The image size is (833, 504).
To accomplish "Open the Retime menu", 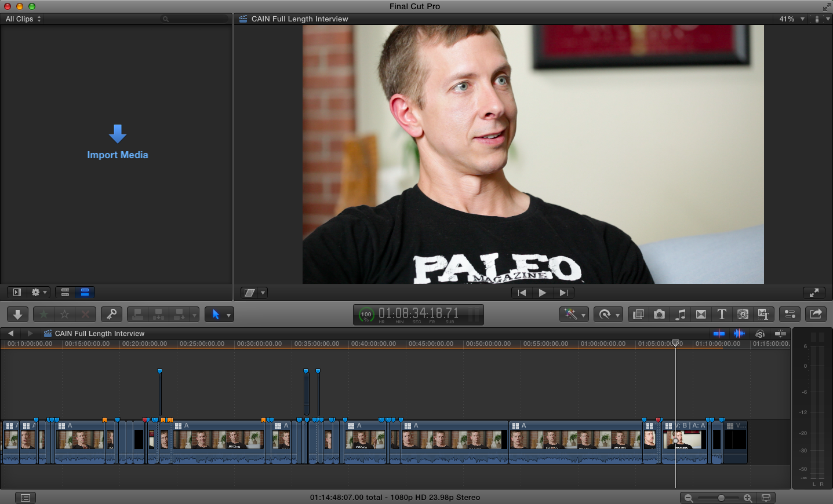I will point(608,315).
